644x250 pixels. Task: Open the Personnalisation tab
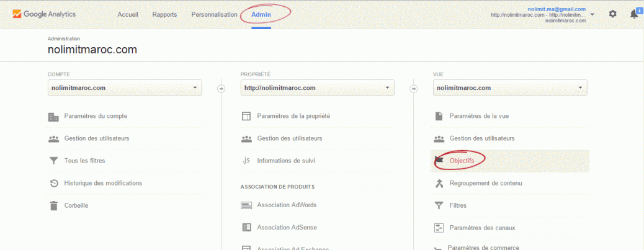(214, 14)
